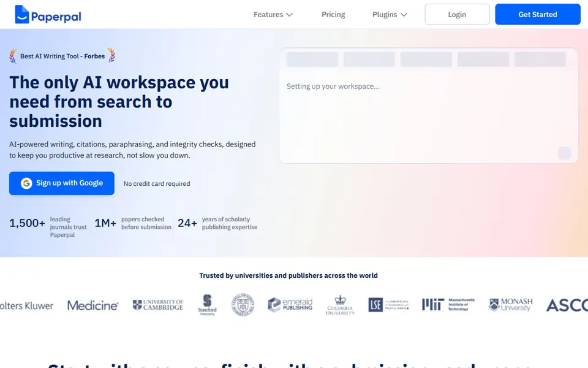The height and width of the screenshot is (368, 588).
Task: Click the left laurel icon near Forbes badge
Action: point(13,56)
